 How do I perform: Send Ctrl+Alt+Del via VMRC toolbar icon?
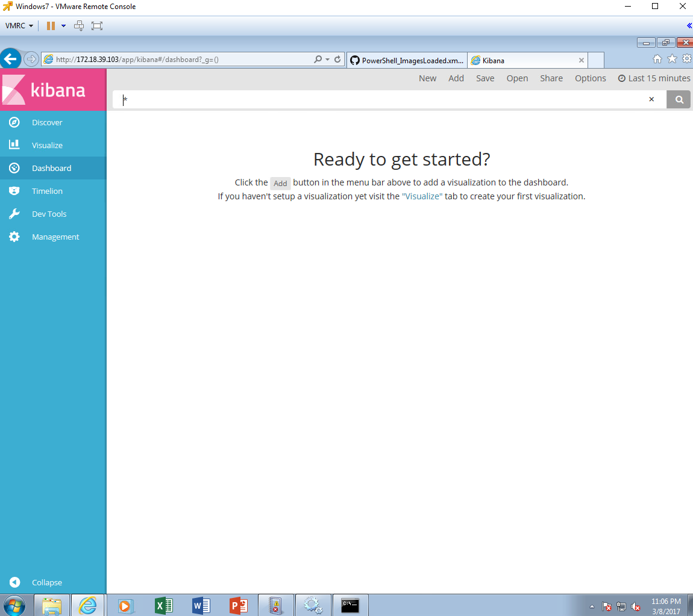pos(79,26)
